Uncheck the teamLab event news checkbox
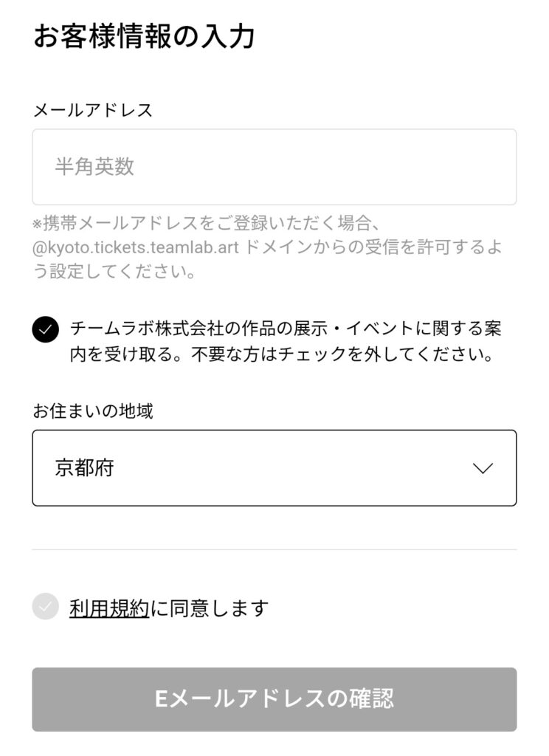549x756 pixels. coord(46,329)
